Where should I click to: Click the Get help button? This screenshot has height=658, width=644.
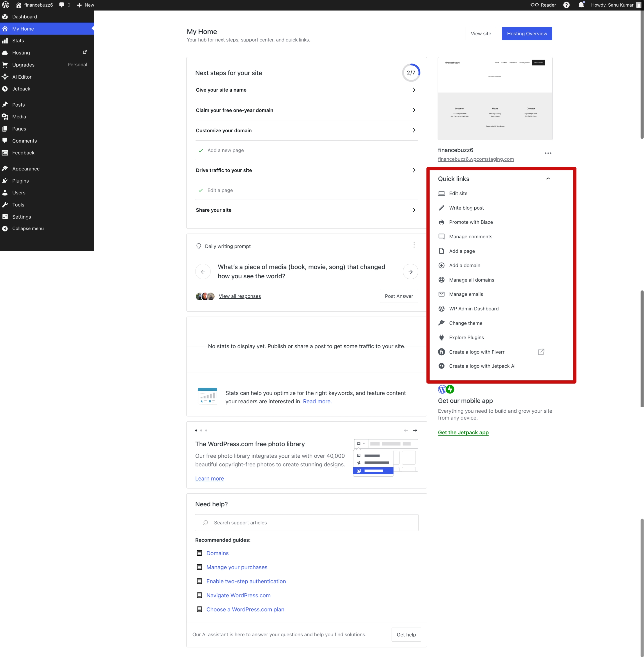(x=406, y=635)
